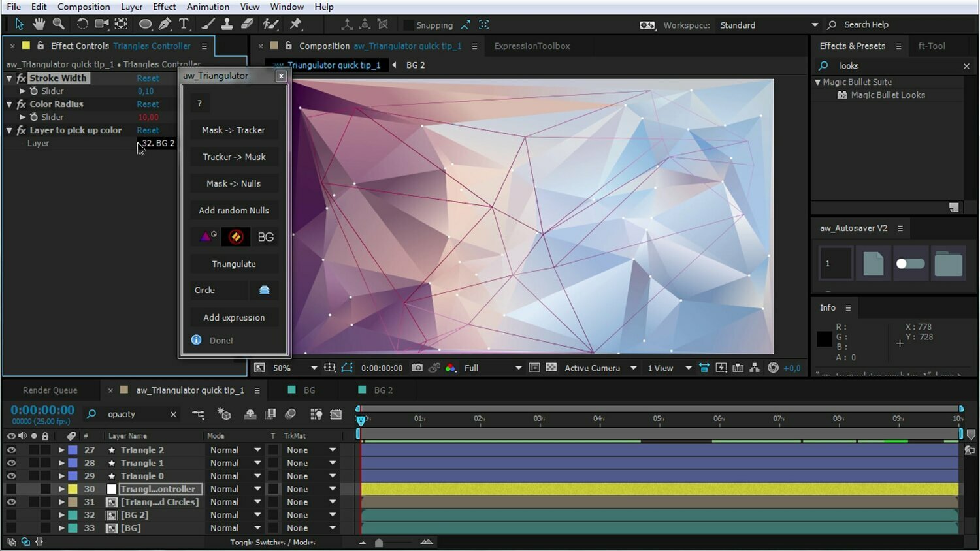Click the document icon in aw_Autosaver panel

click(873, 264)
